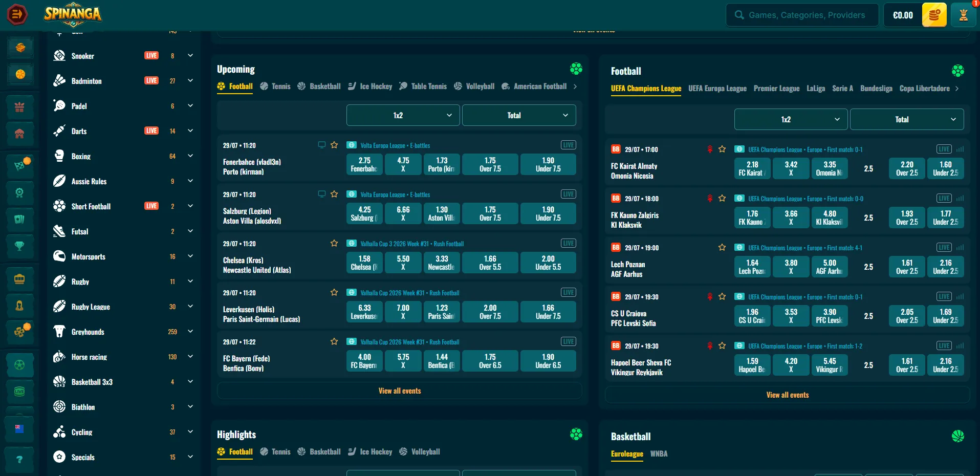Click the Upcoming green football icon
The image size is (980, 476).
(x=576, y=69)
